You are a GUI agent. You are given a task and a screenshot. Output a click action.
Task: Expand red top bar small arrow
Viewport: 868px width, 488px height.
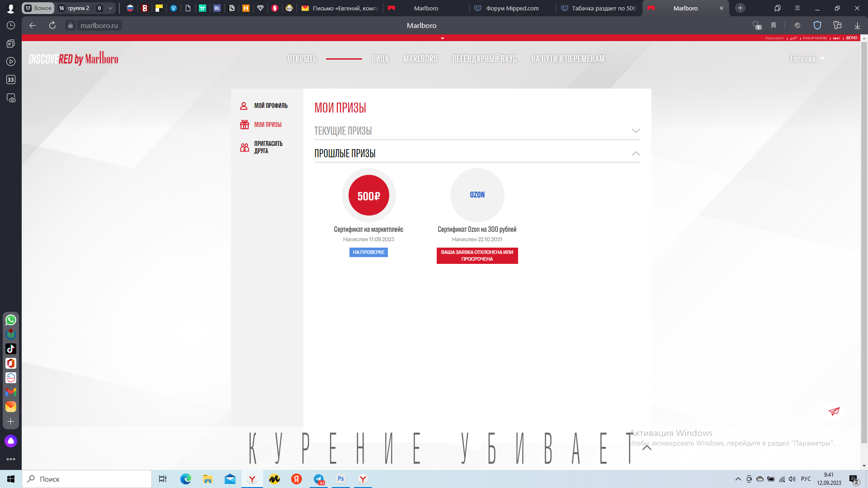[x=443, y=38]
